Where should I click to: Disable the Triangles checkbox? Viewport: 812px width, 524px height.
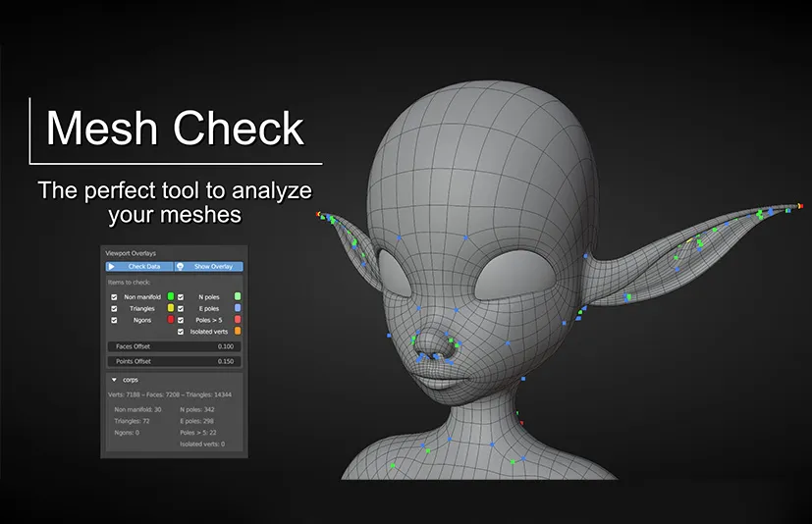[114, 308]
